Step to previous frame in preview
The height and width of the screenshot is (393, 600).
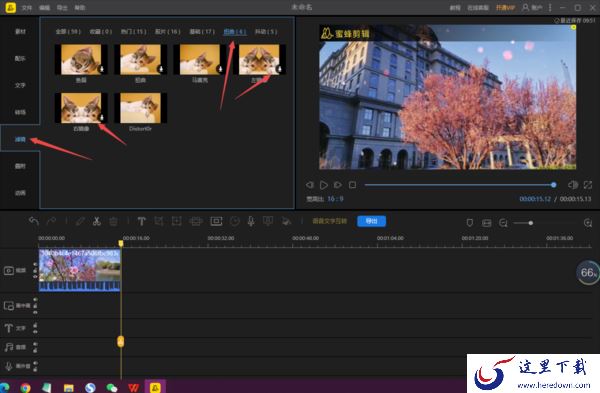point(310,185)
